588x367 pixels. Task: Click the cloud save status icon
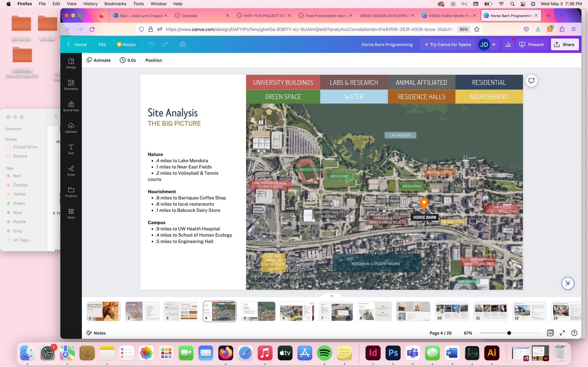point(183,45)
